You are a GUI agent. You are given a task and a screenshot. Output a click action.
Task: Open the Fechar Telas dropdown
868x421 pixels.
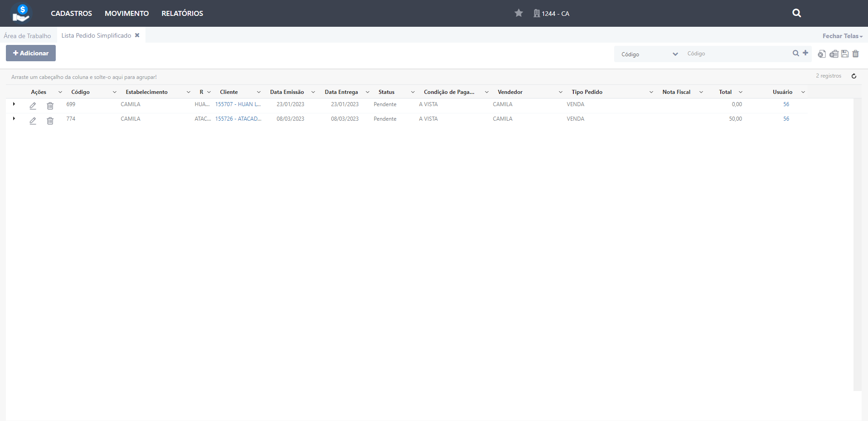pos(843,36)
